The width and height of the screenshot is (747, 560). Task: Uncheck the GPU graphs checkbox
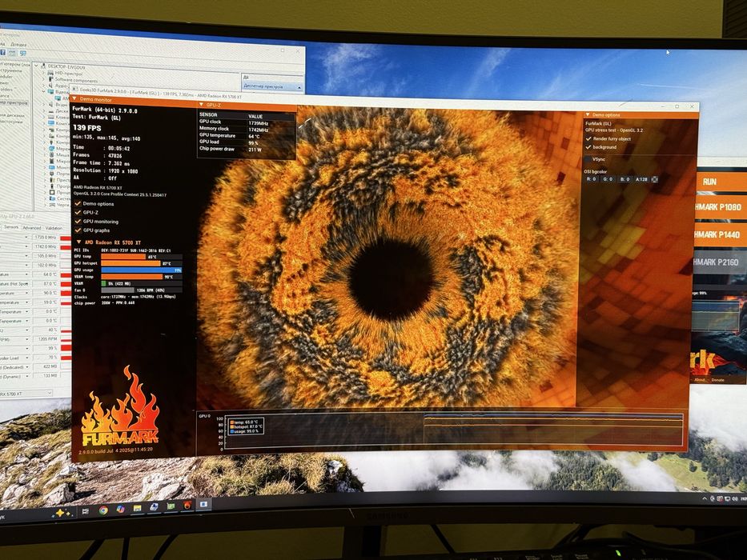click(78, 230)
